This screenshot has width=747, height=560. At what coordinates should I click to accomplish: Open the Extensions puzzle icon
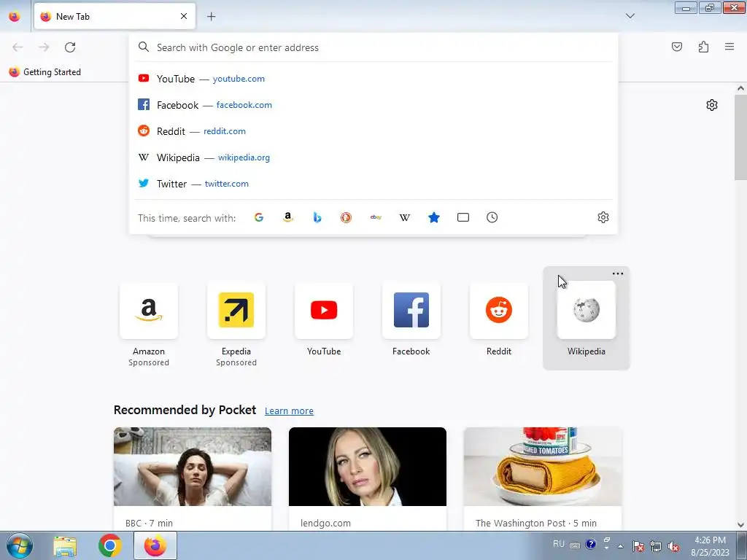click(704, 47)
